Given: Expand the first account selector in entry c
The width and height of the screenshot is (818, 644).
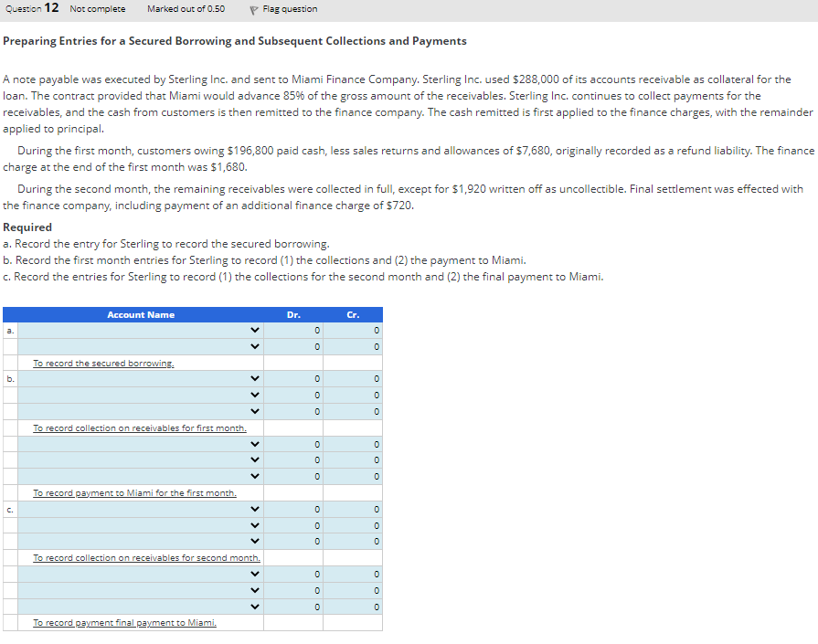Looking at the screenshot, I should 255,509.
